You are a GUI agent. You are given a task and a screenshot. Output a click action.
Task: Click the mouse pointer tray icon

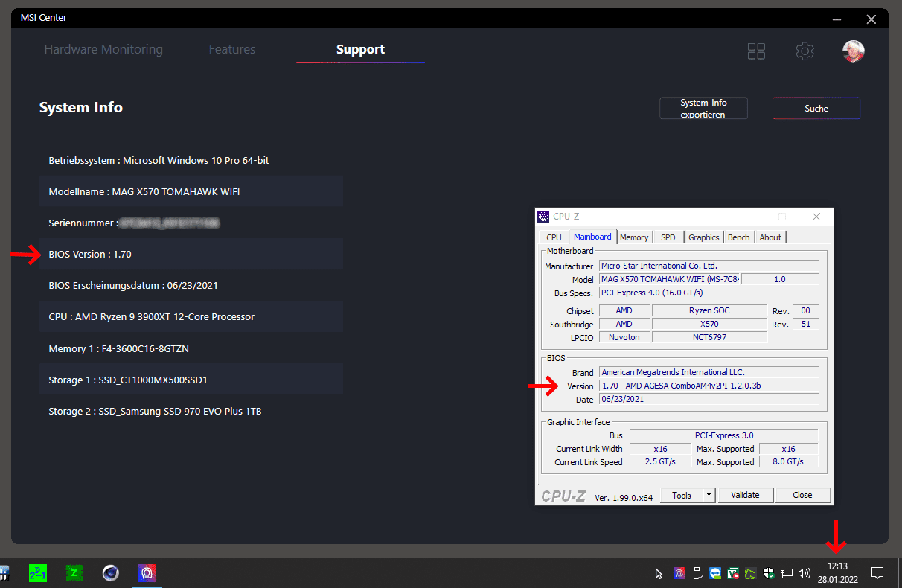pos(659,573)
